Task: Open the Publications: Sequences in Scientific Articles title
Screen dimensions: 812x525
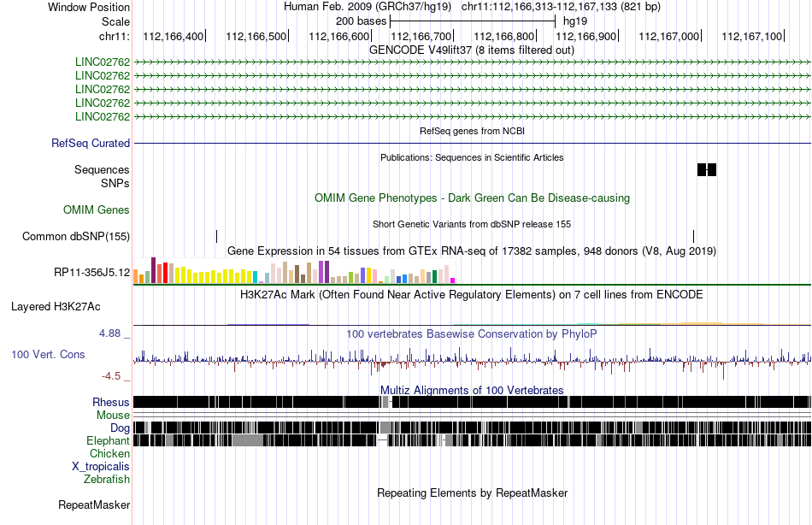Action: point(472,157)
